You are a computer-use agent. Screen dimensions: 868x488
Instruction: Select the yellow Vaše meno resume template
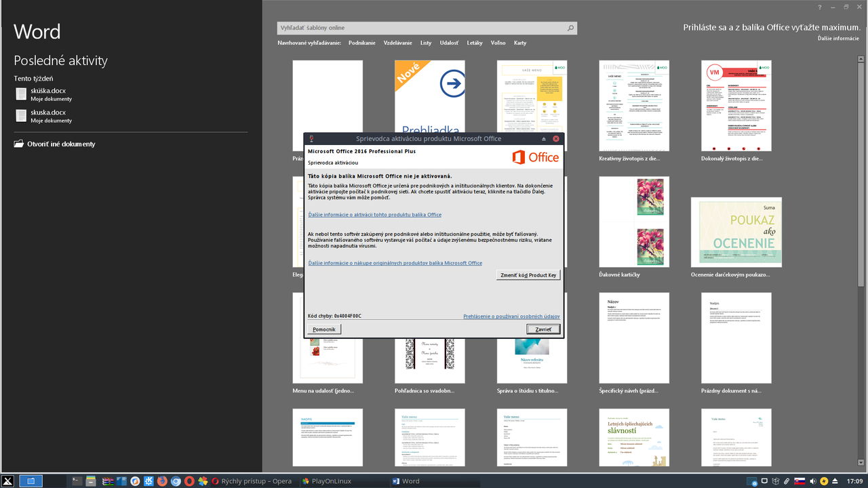532,95
